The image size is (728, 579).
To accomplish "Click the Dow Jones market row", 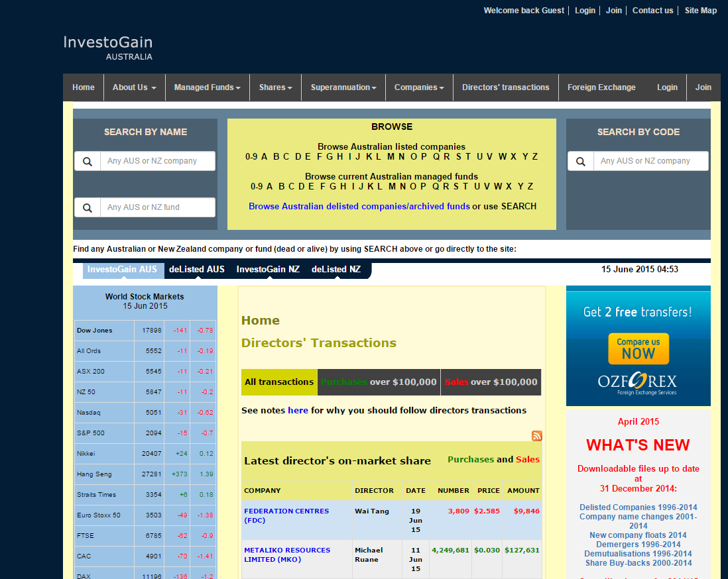I will tap(145, 331).
